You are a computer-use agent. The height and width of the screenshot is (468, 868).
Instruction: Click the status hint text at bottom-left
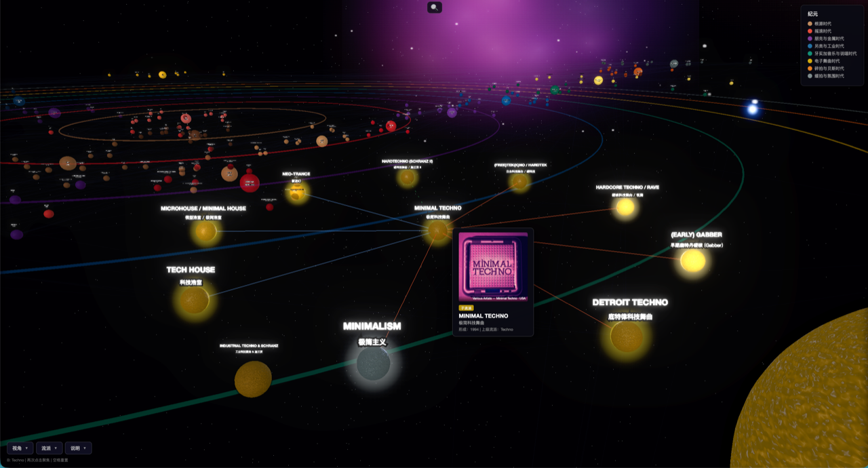coord(37,460)
